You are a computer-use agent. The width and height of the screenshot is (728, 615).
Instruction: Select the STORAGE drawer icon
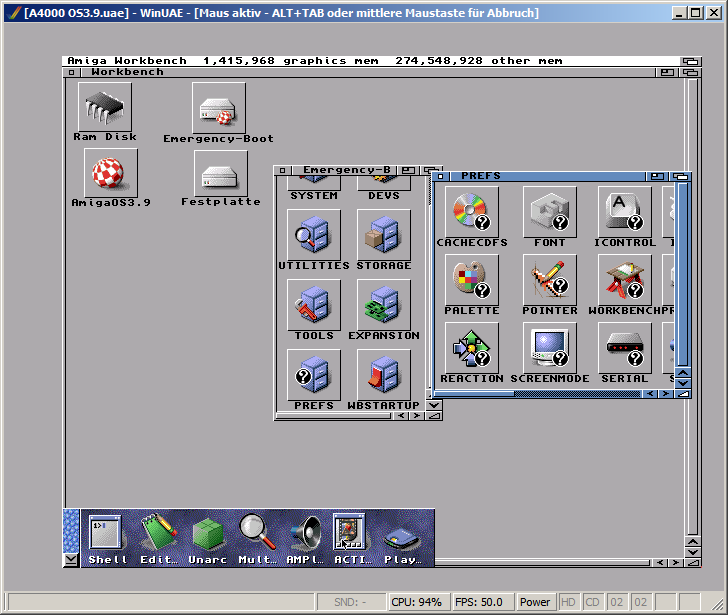point(384,235)
